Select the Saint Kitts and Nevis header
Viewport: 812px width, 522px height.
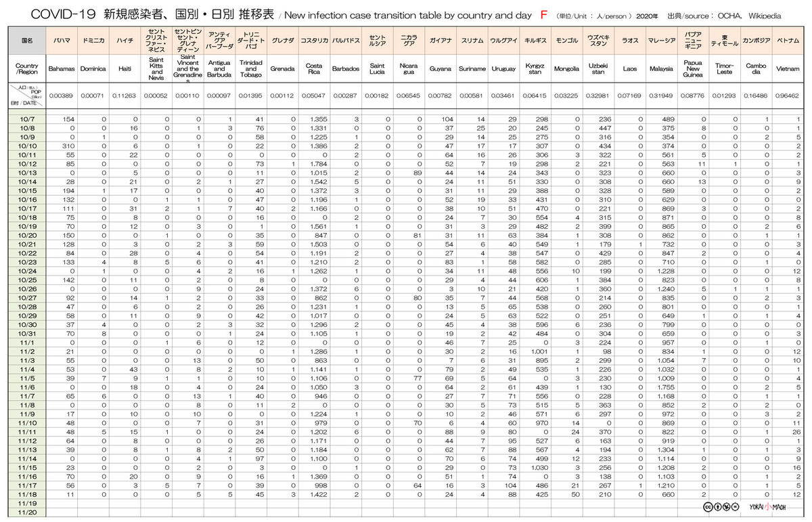tap(156, 68)
